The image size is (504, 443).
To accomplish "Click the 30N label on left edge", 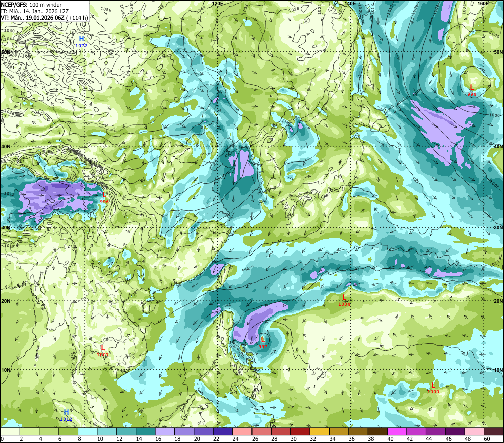I will 6,228.
